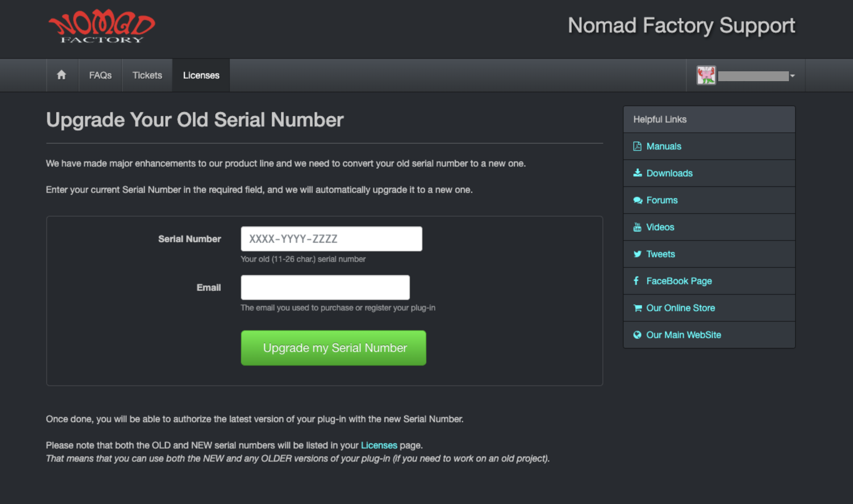
Task: Click the Helpful Links panel header
Action: click(x=709, y=120)
